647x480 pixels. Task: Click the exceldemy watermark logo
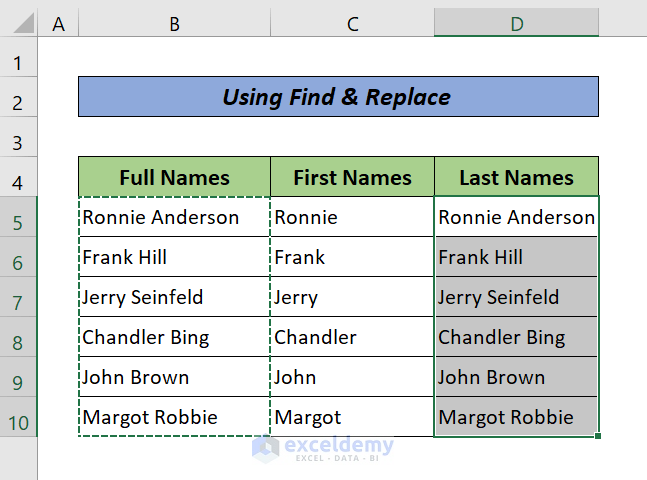[323, 447]
